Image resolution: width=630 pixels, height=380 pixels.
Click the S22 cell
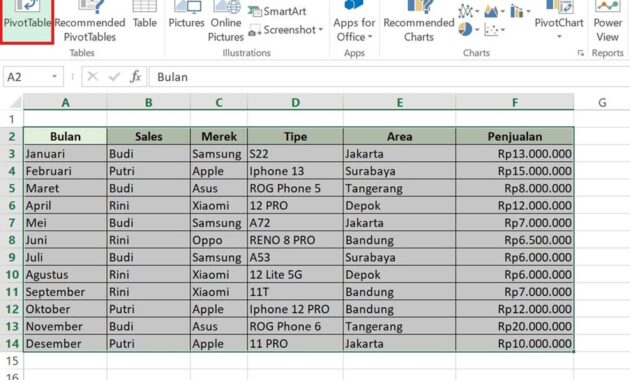(295, 154)
